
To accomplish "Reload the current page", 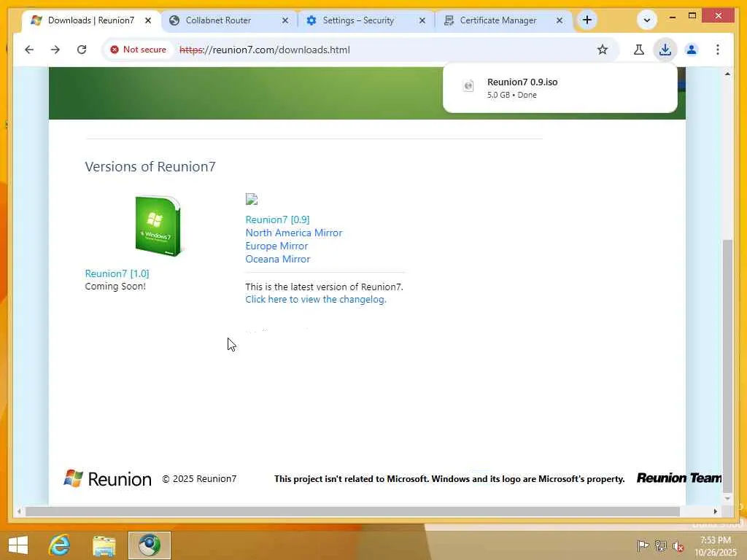I will pos(82,50).
